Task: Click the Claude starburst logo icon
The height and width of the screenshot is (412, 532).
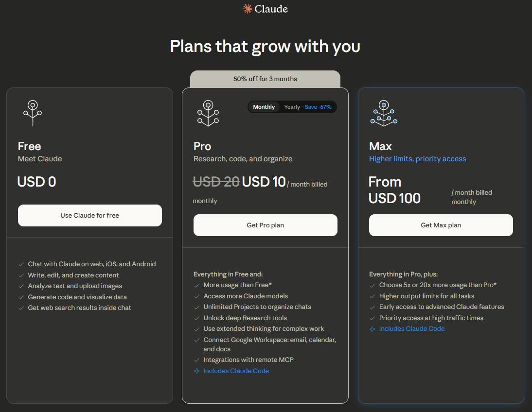Action: [x=248, y=9]
